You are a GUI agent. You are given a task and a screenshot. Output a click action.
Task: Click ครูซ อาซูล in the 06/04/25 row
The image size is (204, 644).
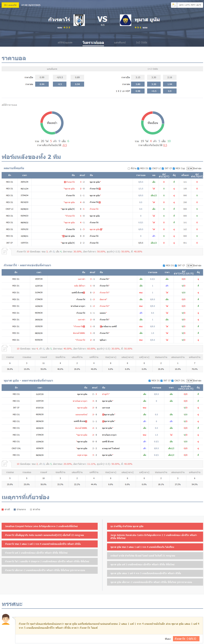[x=82, y=455]
